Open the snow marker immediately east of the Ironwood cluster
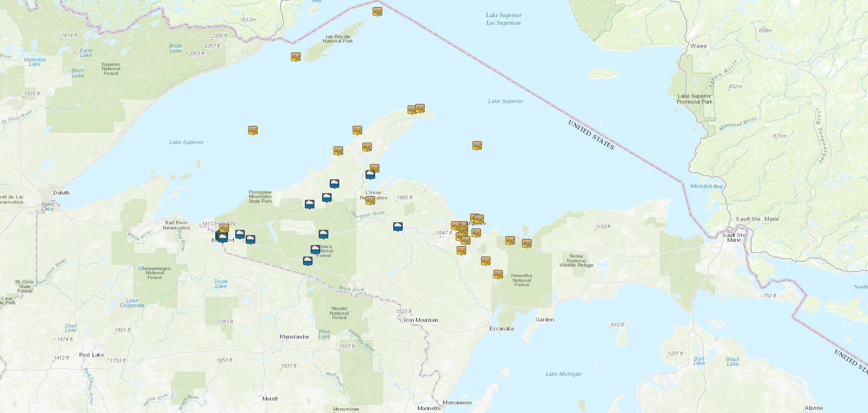This screenshot has width=868, height=413. [240, 234]
